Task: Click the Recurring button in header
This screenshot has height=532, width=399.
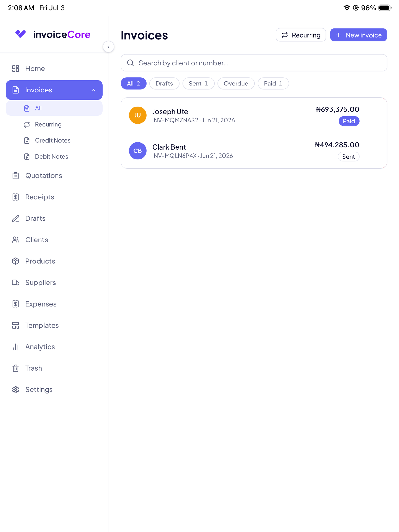Action: 301,35
